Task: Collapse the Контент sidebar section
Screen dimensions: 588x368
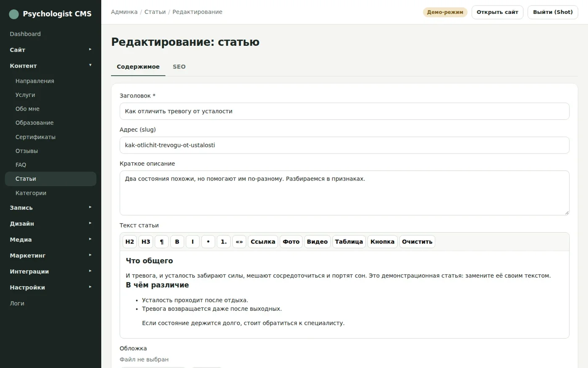Action: point(50,66)
